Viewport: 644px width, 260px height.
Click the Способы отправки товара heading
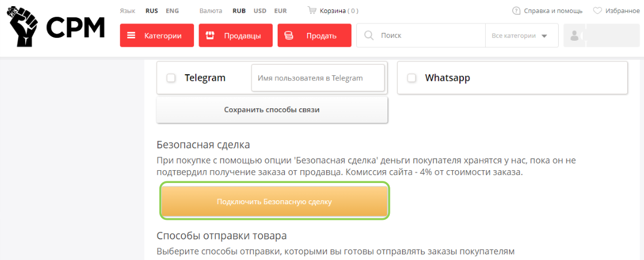[x=221, y=237]
